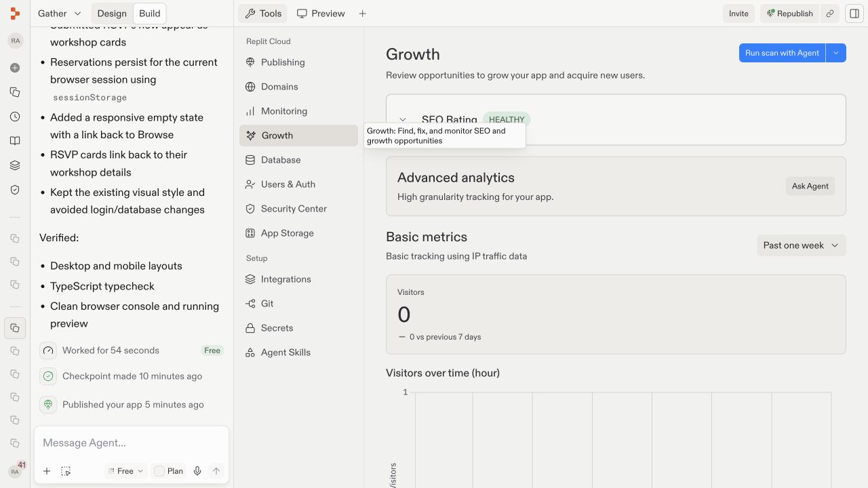Click the stacked layers icon in sidebar
The height and width of the screenshot is (488, 868).
coord(15,165)
